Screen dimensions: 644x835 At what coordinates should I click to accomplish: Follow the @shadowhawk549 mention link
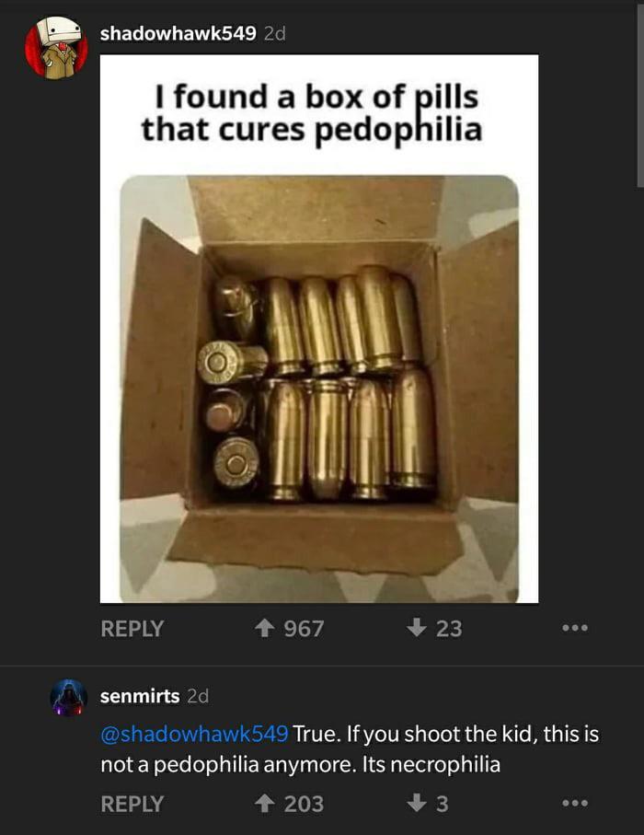[194, 734]
